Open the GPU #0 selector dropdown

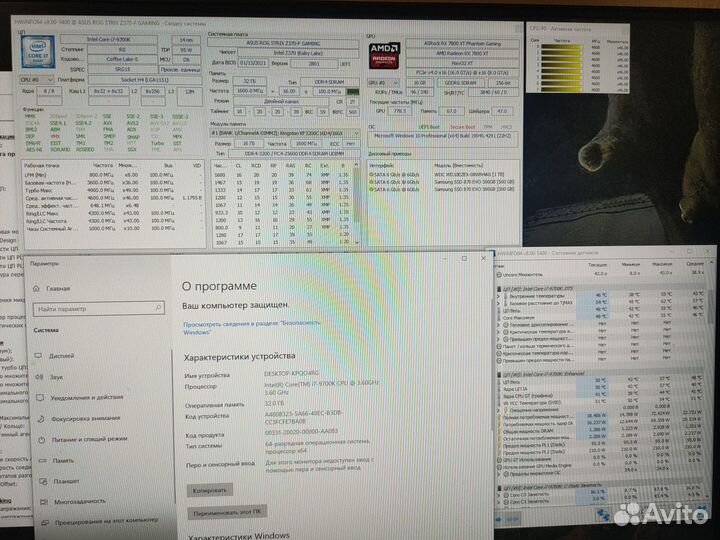[x=383, y=83]
